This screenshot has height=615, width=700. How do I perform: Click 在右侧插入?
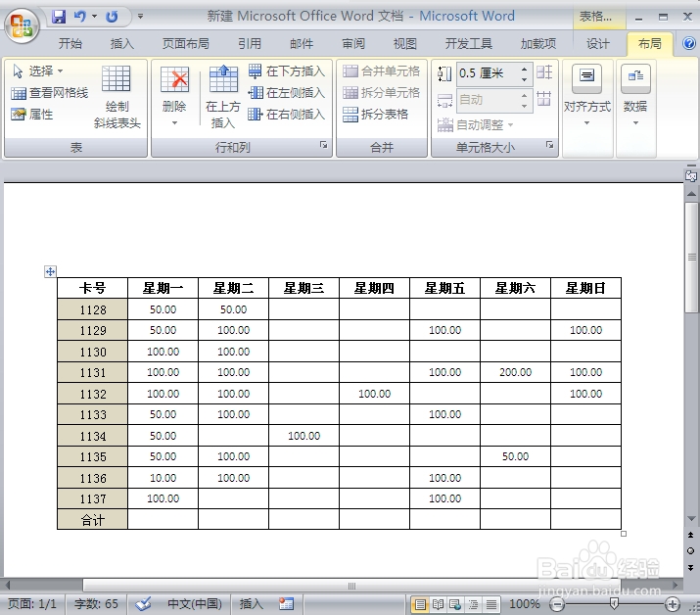point(287,115)
